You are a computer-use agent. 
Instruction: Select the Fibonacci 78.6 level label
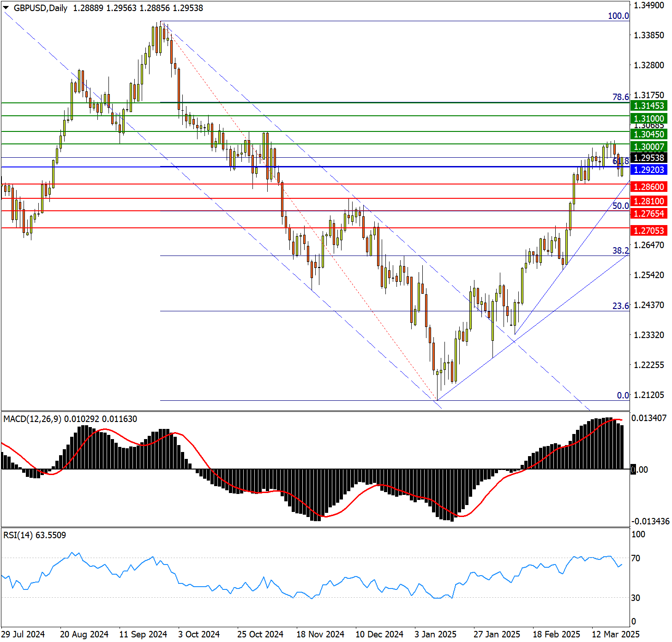(x=620, y=97)
